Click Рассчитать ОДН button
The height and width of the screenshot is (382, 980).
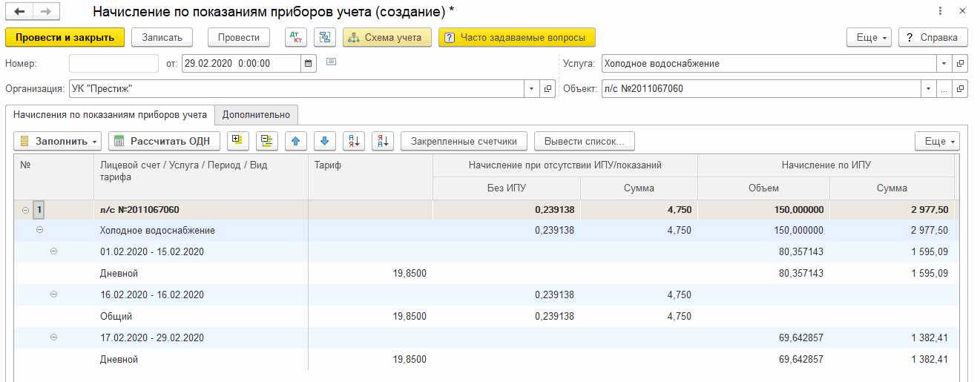point(165,141)
